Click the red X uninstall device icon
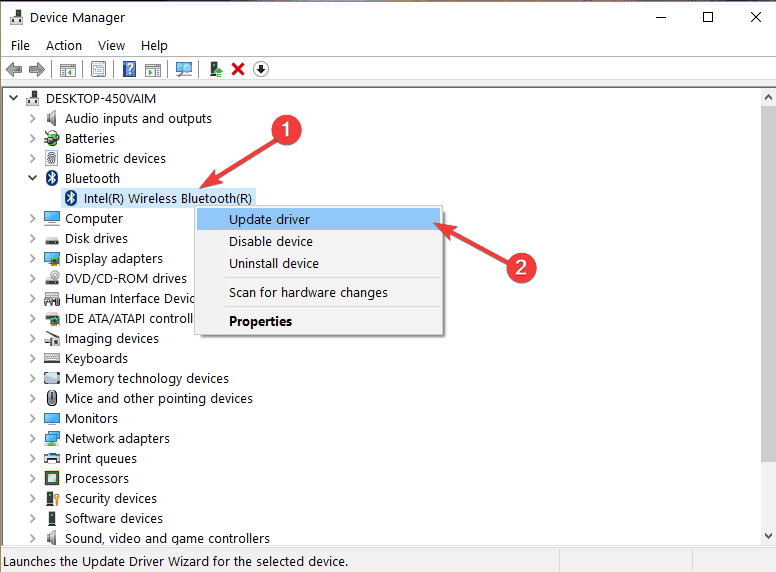Image resolution: width=776 pixels, height=572 pixels. click(x=238, y=69)
